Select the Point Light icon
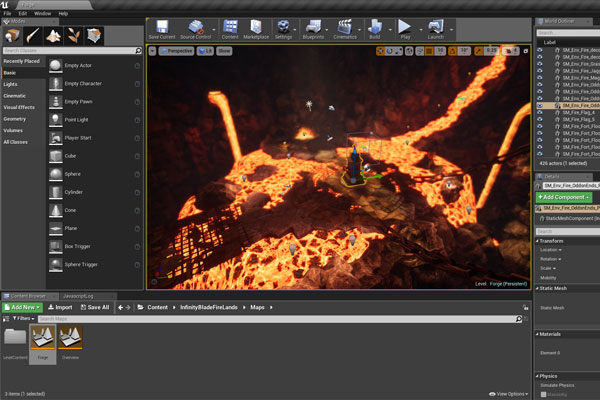This screenshot has height=400, width=600. tap(55, 120)
